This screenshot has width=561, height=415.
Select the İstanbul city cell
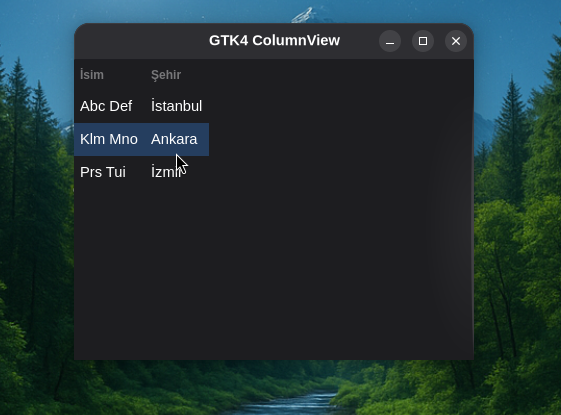pyautogui.click(x=177, y=106)
